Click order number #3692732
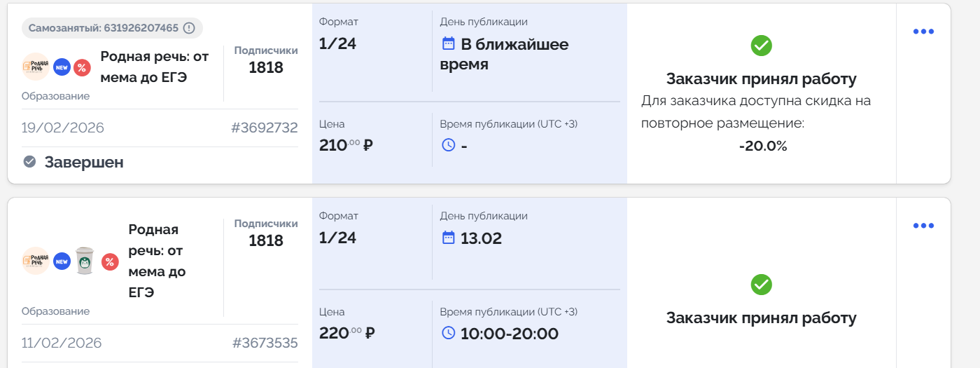 pyautogui.click(x=264, y=128)
